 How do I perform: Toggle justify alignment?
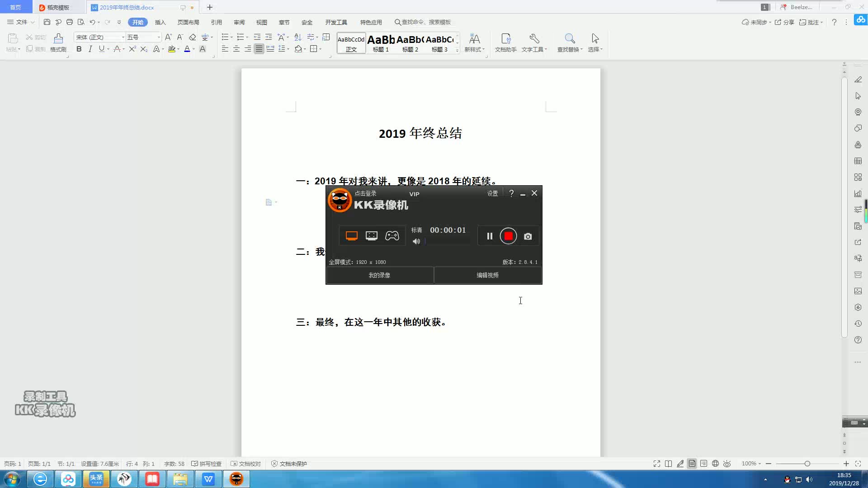(x=259, y=49)
